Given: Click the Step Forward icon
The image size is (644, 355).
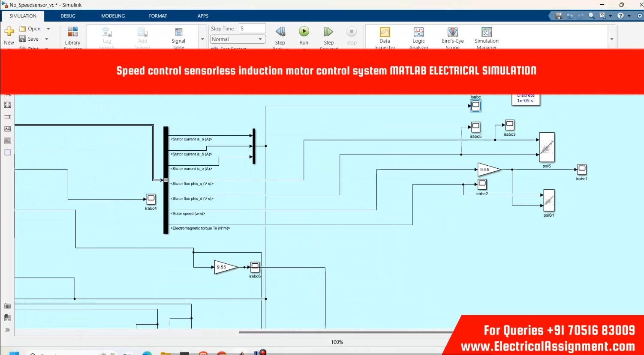Looking at the screenshot, I should 328,33.
